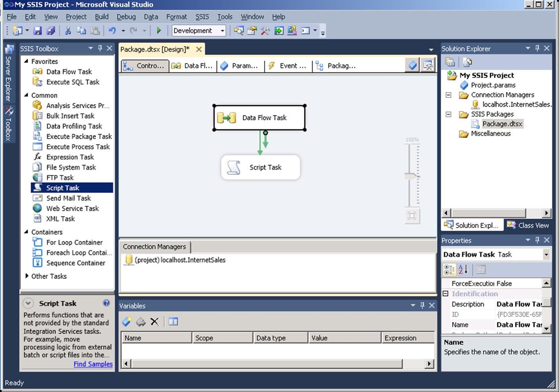The height and width of the screenshot is (392, 559).
Task: Click Delete Variable X icon
Action: 155,321
